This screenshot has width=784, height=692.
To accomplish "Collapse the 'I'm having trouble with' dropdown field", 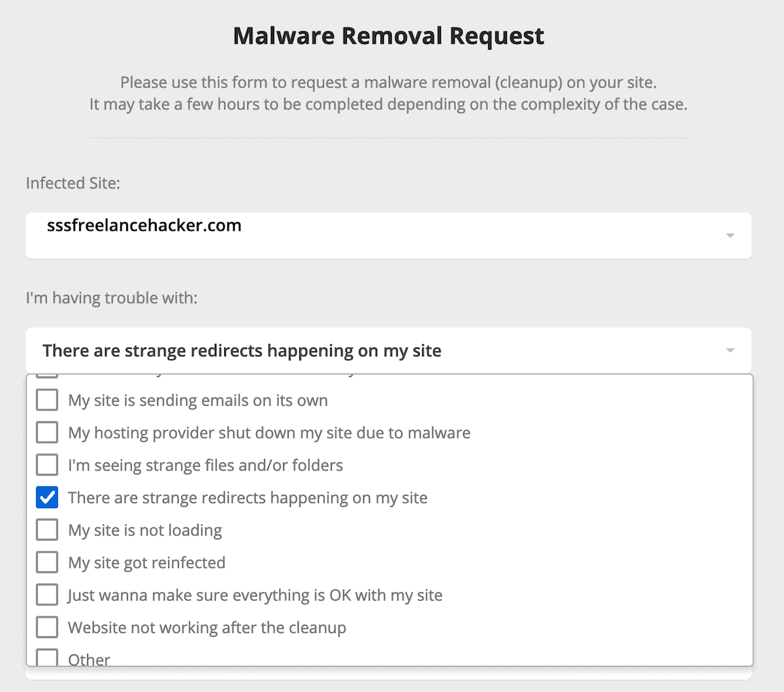I will click(x=388, y=351).
